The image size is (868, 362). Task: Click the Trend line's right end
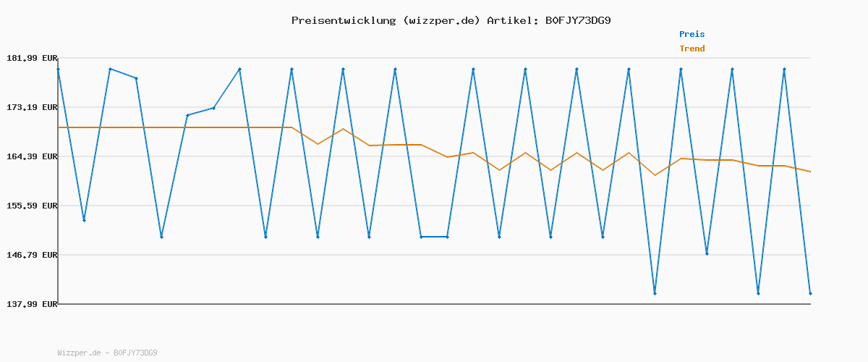810,172
